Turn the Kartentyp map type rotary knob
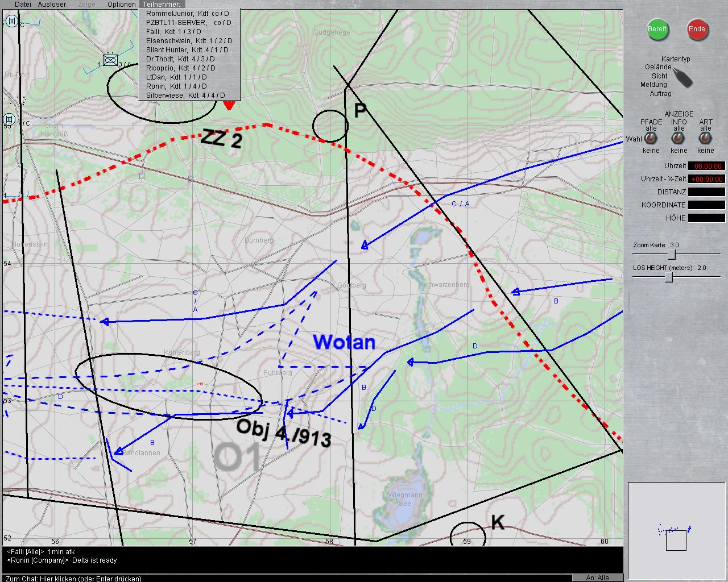 pyautogui.click(x=683, y=78)
